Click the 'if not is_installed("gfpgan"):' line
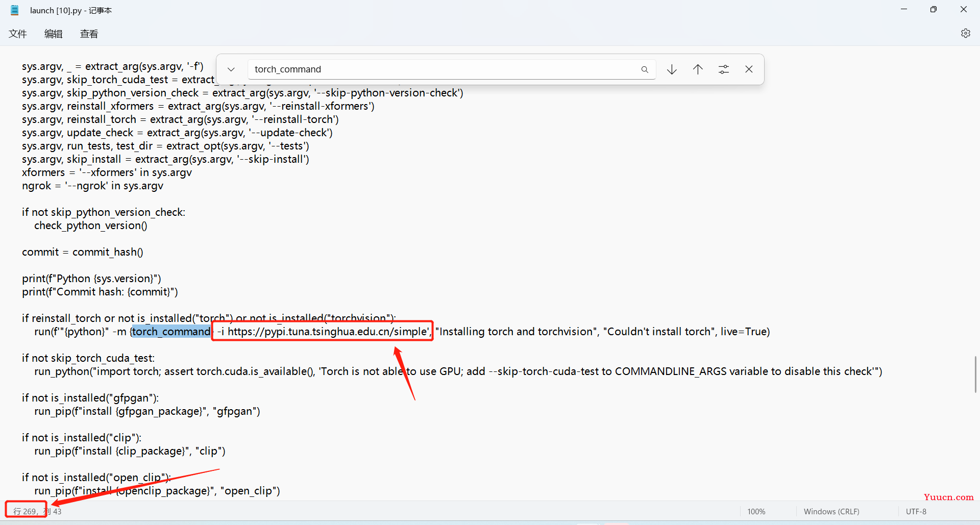 [x=90, y=398]
